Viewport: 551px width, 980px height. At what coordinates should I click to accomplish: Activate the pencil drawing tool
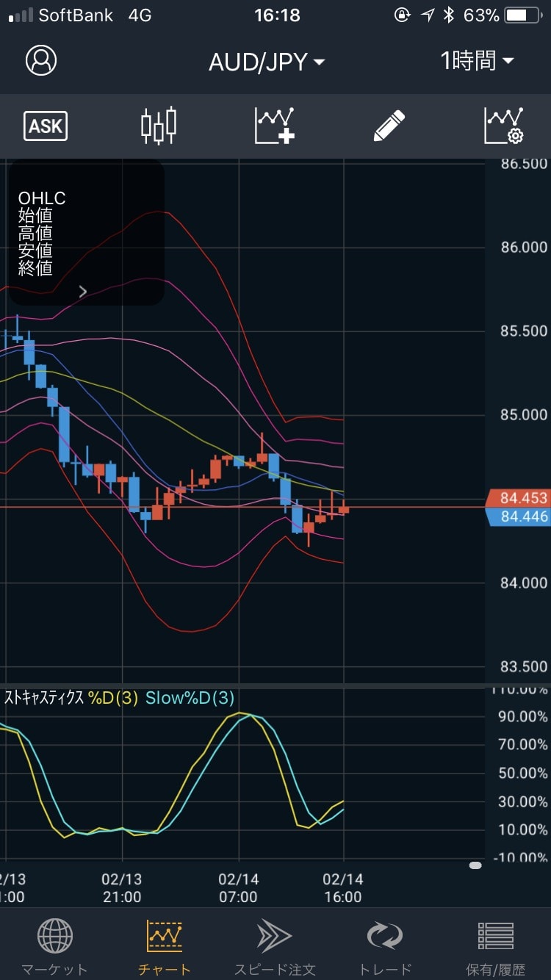pos(389,126)
